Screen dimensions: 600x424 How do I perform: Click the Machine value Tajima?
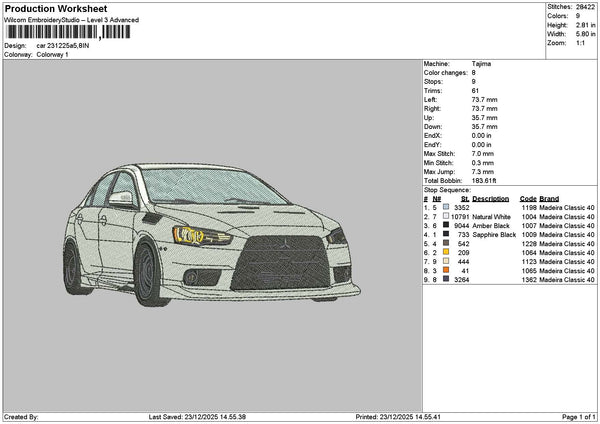tap(482, 63)
